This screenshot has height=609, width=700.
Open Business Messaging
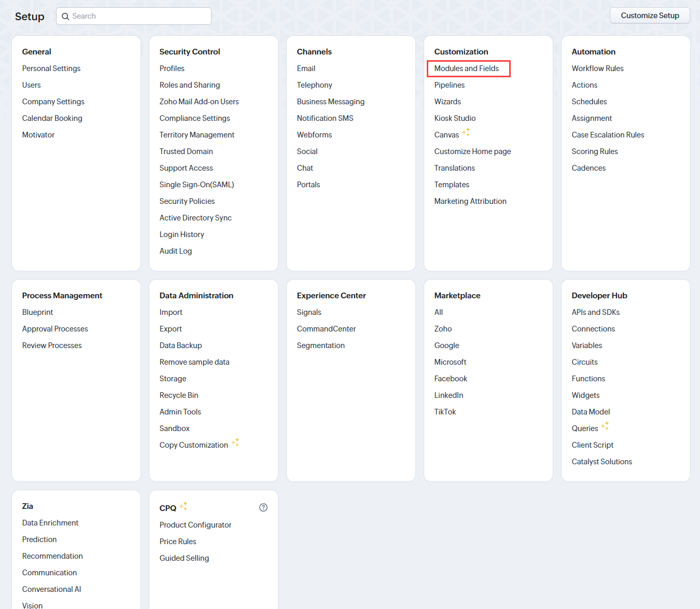click(x=331, y=102)
